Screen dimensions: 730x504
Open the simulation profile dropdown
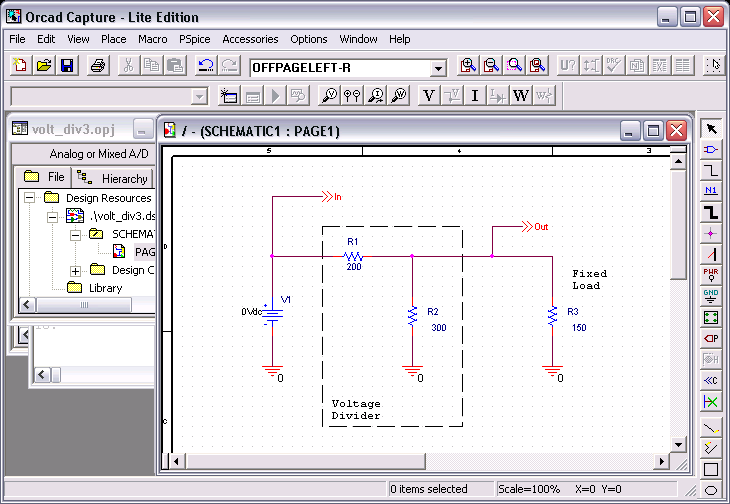coord(199,97)
